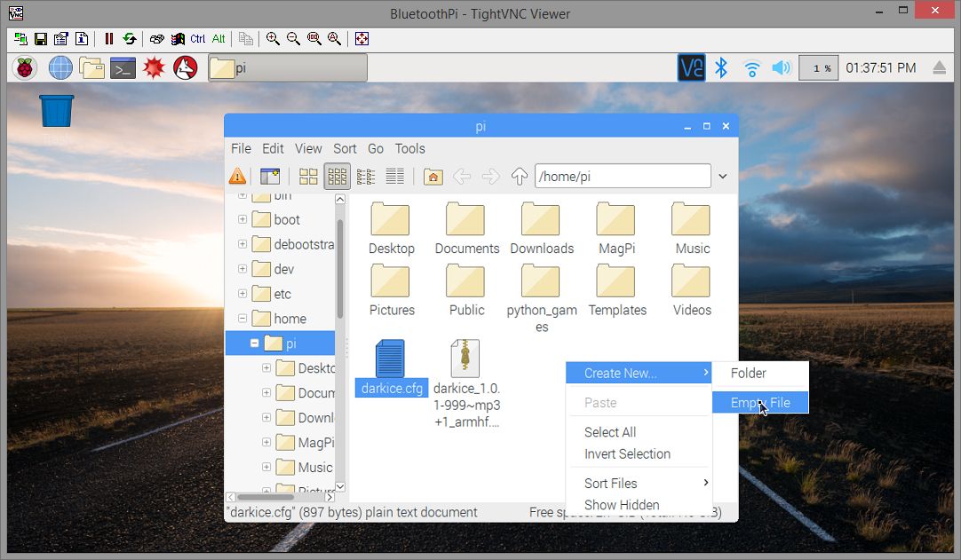
Task: Open the Tools menu
Action: [409, 149]
